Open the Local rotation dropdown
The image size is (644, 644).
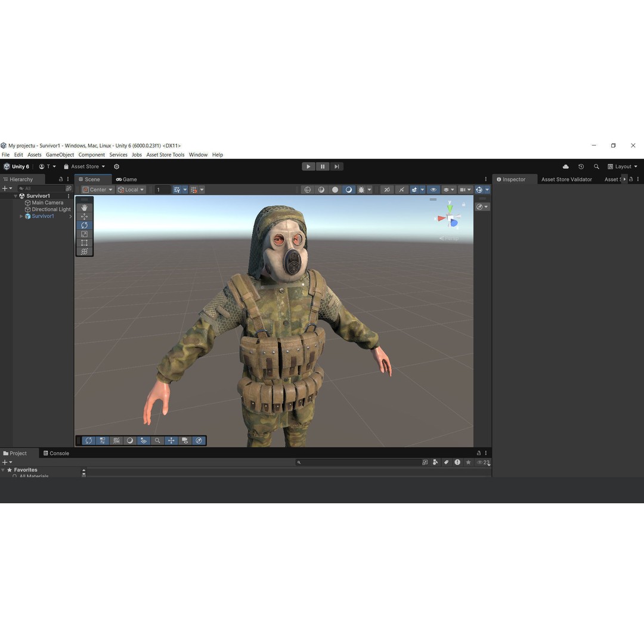click(131, 190)
